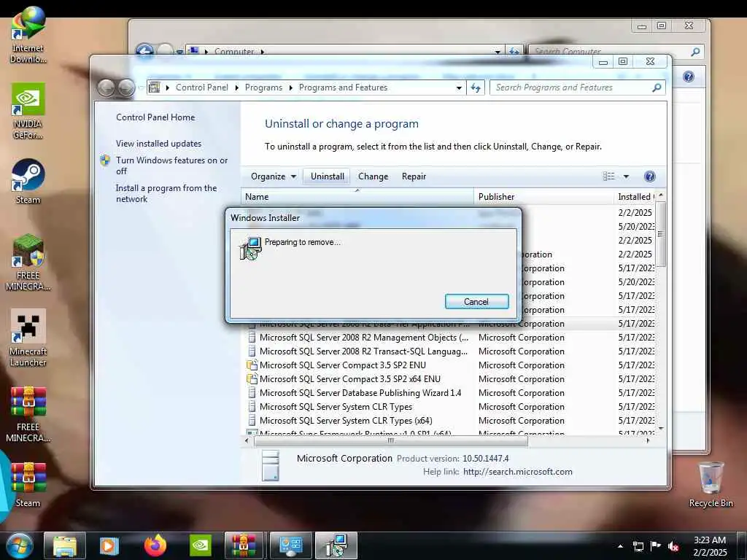Open Windows Explorer from taskbar
This screenshot has width=747, height=560.
(x=65, y=545)
